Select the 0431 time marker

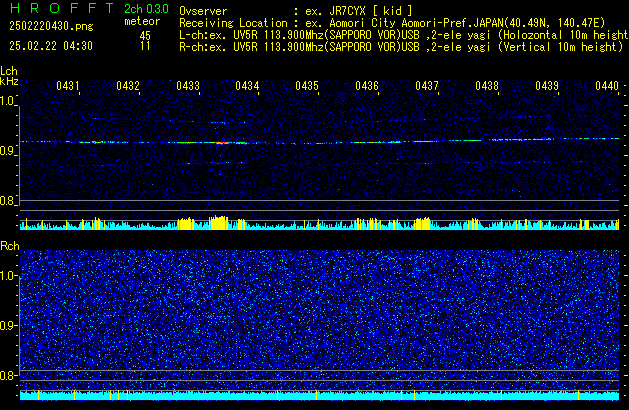click(68, 86)
